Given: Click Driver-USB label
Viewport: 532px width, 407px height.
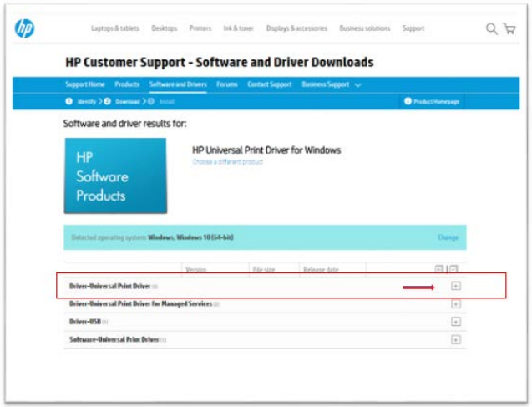Looking at the screenshot, I should click(x=85, y=322).
